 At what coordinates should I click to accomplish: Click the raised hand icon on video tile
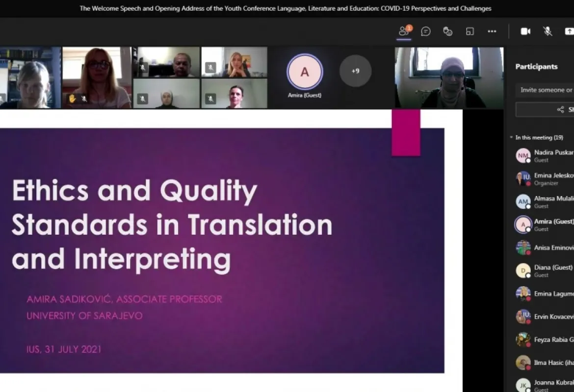point(72,98)
